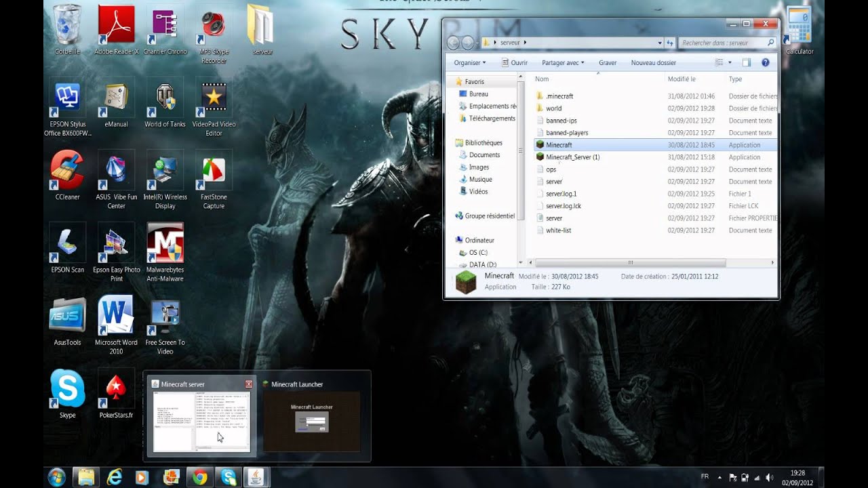Launch FastStone Capture shortcut
This screenshot has height=488, width=868.
(214, 180)
